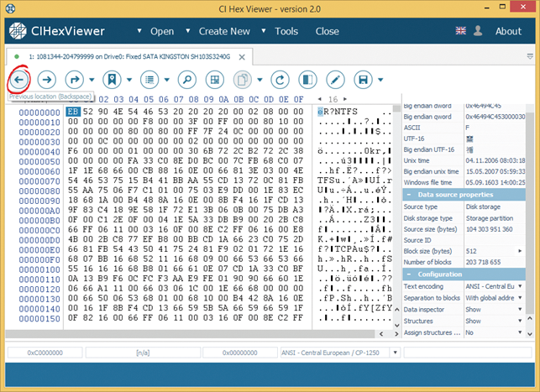Click the greyed copy pages icon

(x=243, y=80)
